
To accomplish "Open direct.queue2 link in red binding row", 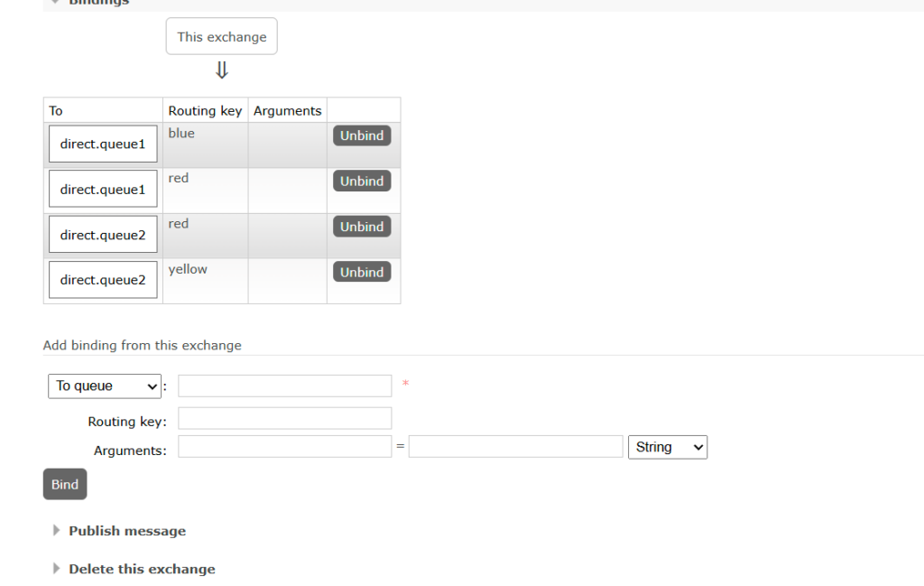I will 103,235.
